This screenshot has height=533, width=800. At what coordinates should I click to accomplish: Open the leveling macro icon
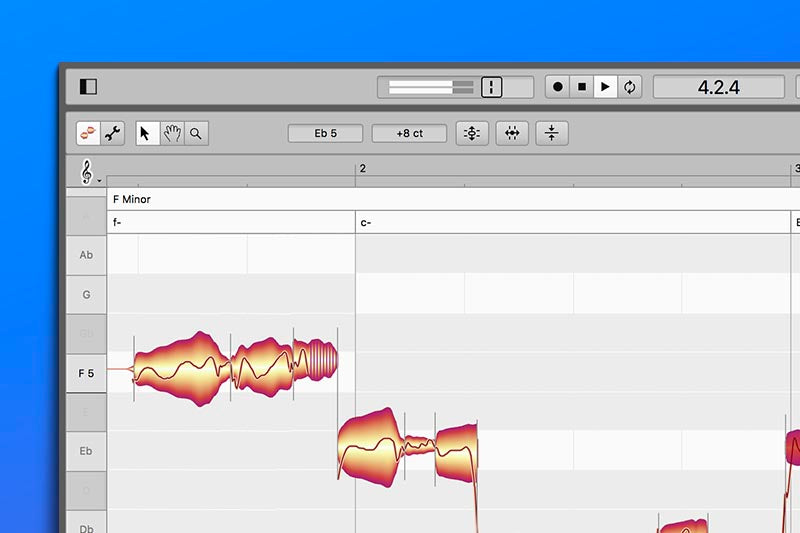pos(552,134)
